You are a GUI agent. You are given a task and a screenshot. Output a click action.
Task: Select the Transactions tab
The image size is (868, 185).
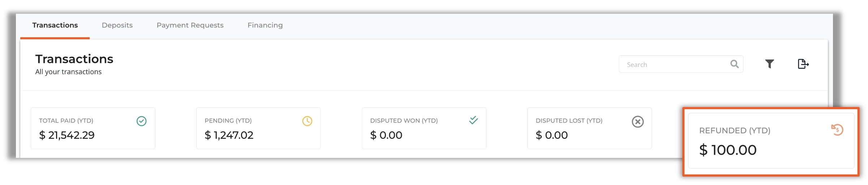pyautogui.click(x=55, y=25)
